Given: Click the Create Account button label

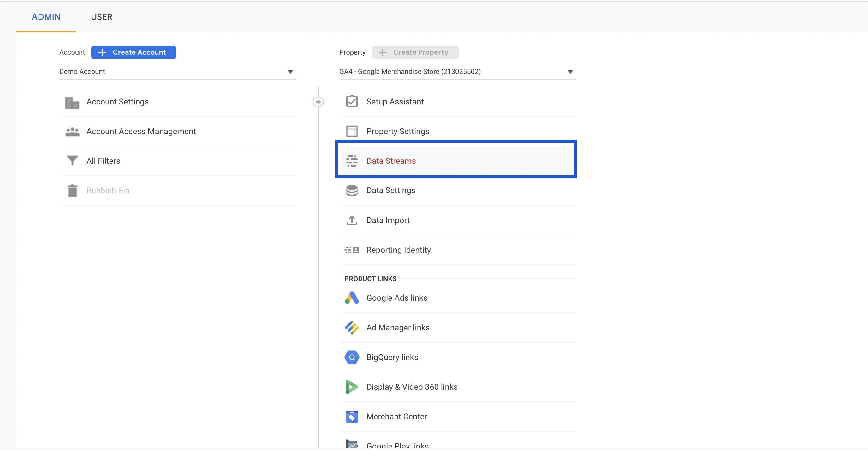Looking at the screenshot, I should pos(139,52).
